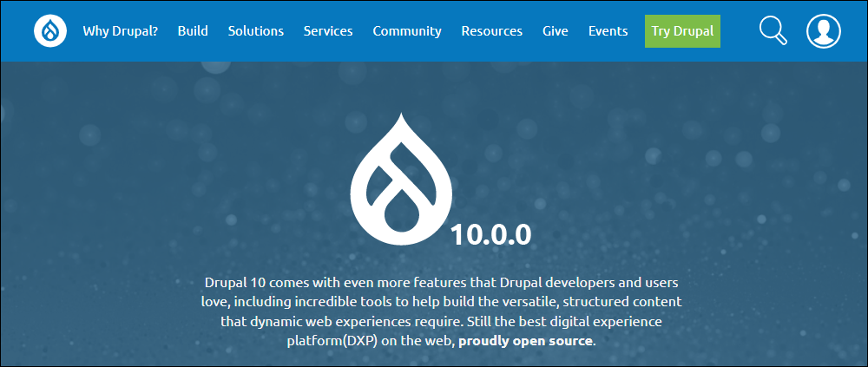Click the large Drupal 10 drop logo

point(401,178)
